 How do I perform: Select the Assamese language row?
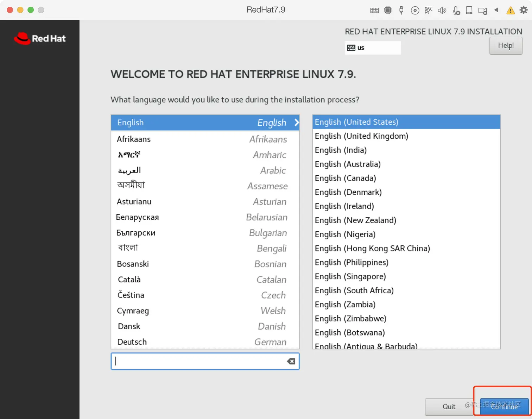point(205,186)
